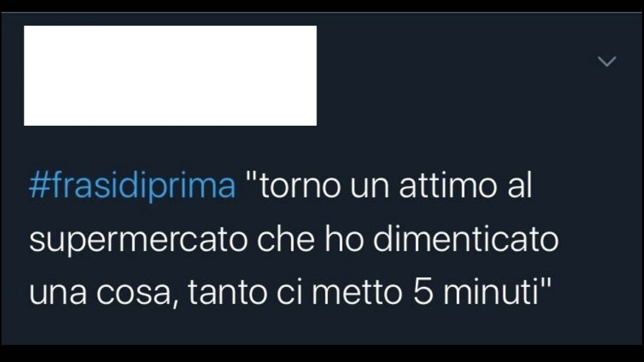Click the white redacted profile header block
Image resolution: width=644 pixels, height=362 pixels.
[170, 76]
